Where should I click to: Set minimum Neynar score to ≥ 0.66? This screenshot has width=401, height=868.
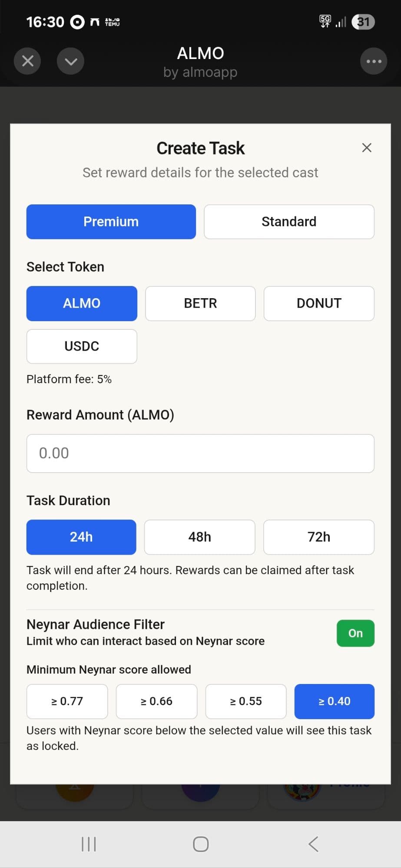156,701
